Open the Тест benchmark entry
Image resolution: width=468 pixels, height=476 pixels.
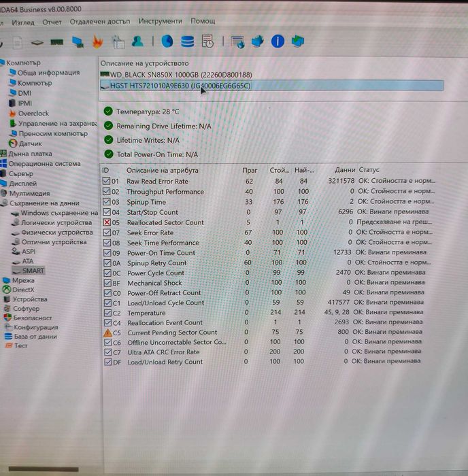[x=16, y=345]
